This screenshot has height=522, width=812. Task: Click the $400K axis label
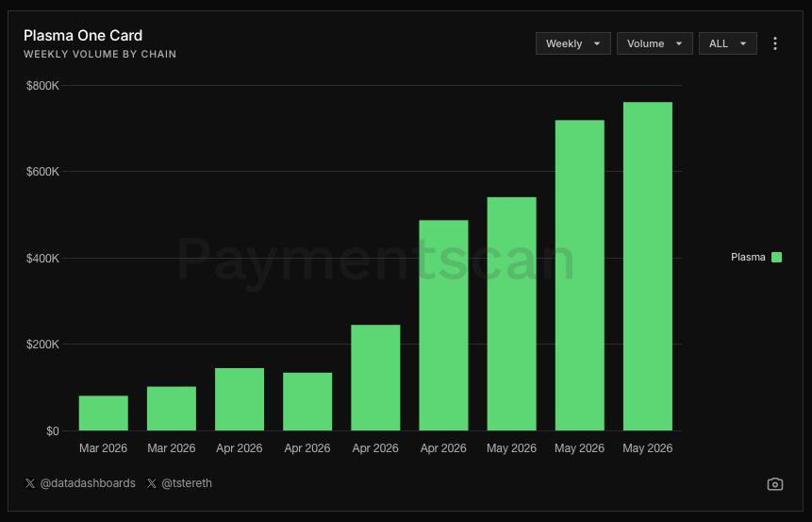coord(42,258)
